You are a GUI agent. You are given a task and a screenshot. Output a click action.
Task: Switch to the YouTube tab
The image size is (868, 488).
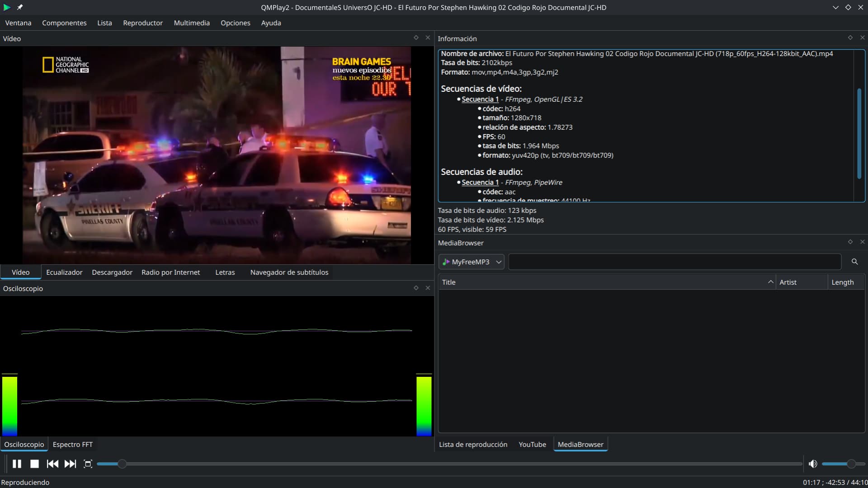tap(532, 444)
